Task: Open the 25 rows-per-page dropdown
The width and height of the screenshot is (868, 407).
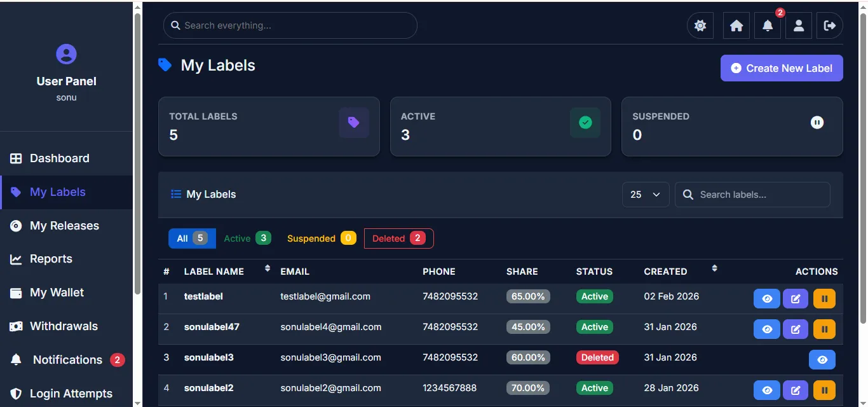Action: [646, 195]
